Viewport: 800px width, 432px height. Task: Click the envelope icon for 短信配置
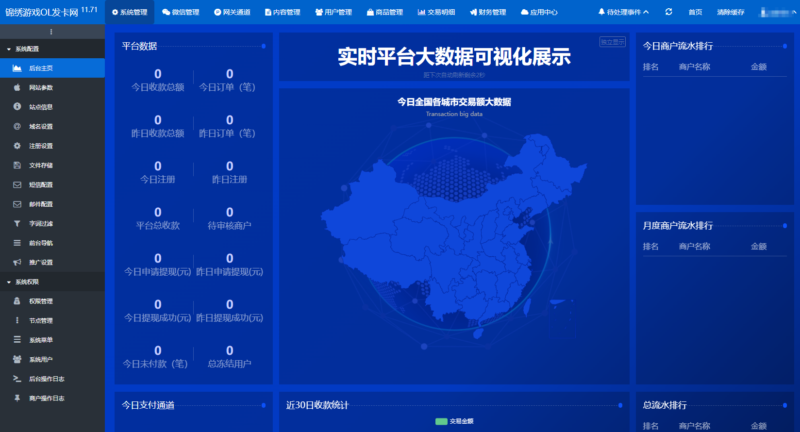click(x=17, y=185)
